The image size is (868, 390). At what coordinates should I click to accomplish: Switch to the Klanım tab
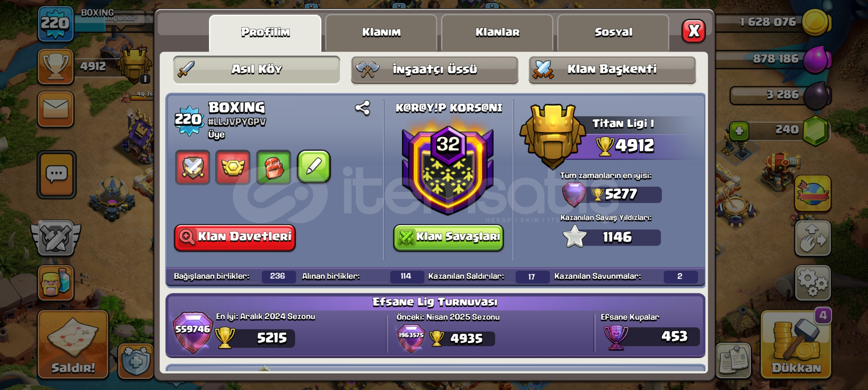pyautogui.click(x=381, y=32)
